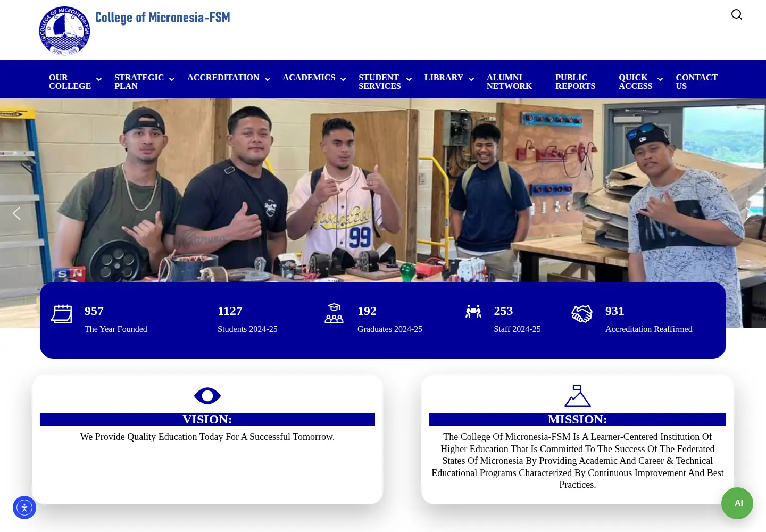Click the 957 Year Founded statistic
Screen dimensions: 766x532
click(x=116, y=319)
